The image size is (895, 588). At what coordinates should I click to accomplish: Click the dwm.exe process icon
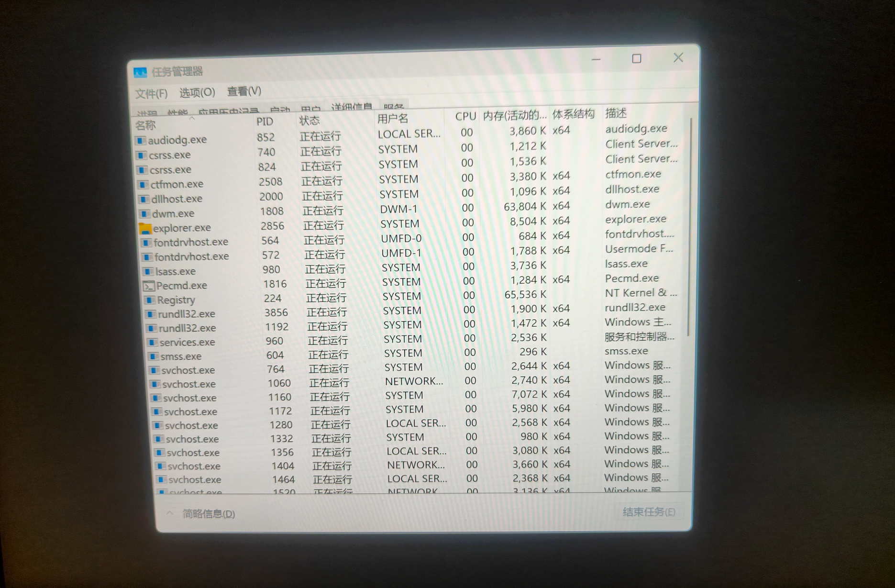[144, 214]
